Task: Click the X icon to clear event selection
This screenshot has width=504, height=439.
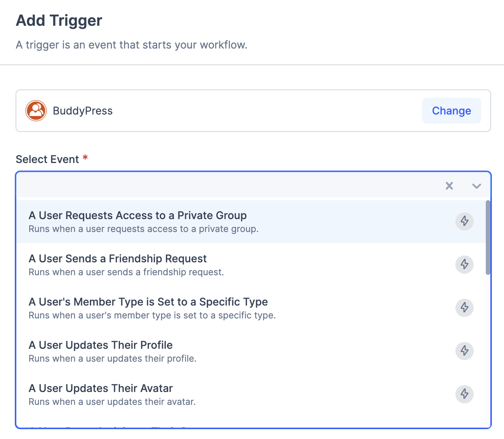Action: [449, 186]
